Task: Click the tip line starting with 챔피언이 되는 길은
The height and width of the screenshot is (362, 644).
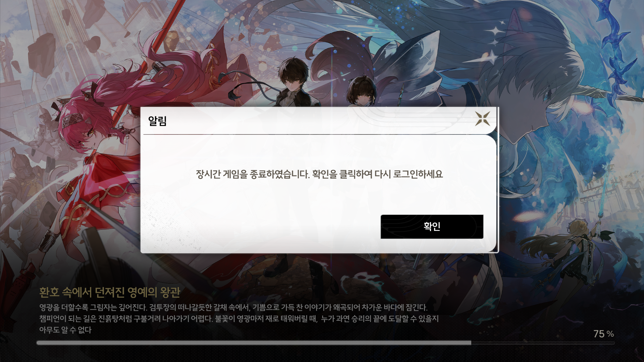Action: pyautogui.click(x=239, y=318)
